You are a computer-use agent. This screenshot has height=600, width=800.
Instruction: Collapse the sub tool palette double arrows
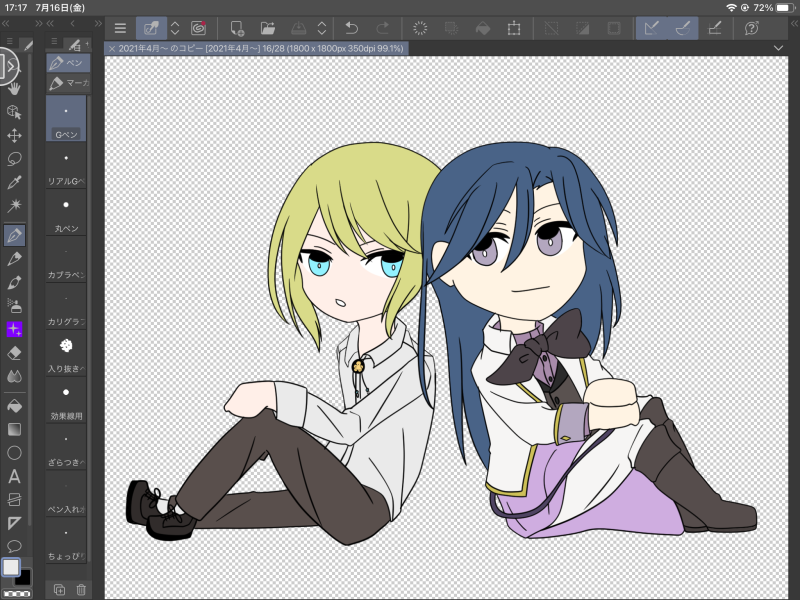coord(50,23)
